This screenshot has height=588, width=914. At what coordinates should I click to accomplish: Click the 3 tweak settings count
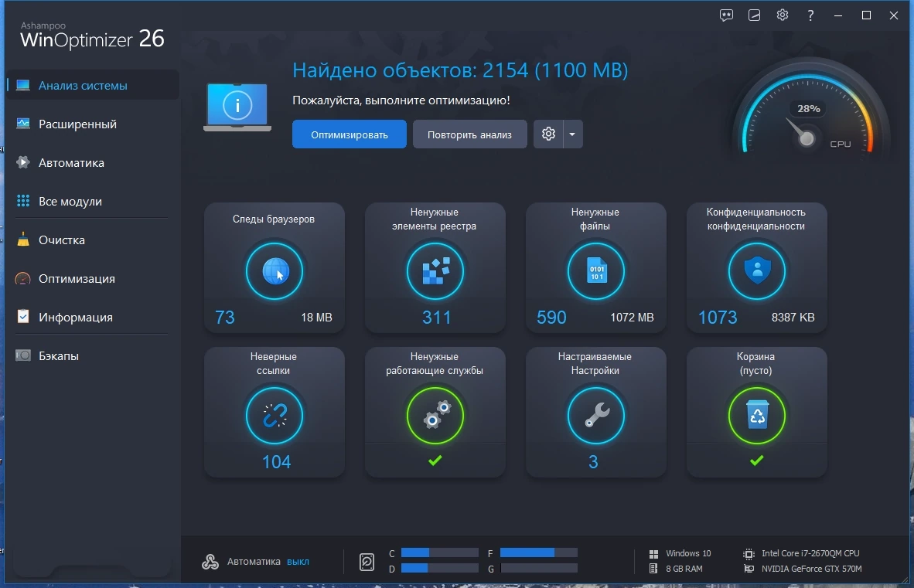tap(593, 461)
